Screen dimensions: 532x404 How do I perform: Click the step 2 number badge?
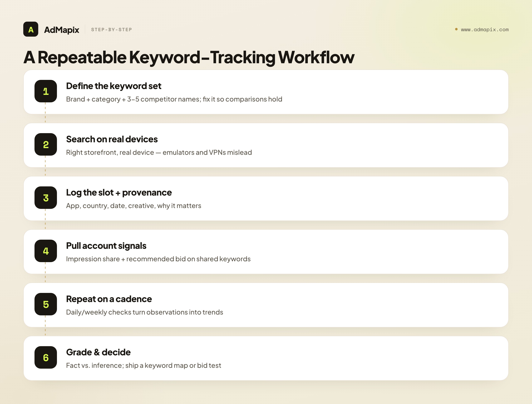pyautogui.click(x=46, y=144)
